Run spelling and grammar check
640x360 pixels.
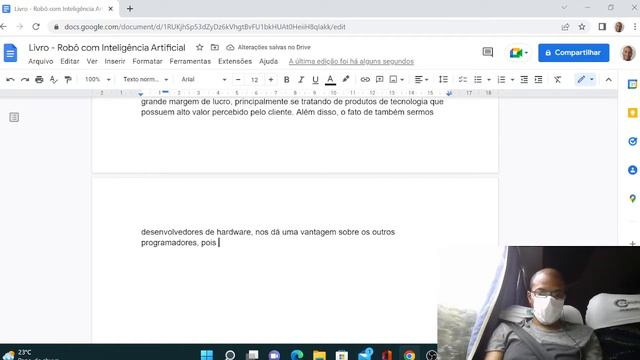(x=53, y=80)
